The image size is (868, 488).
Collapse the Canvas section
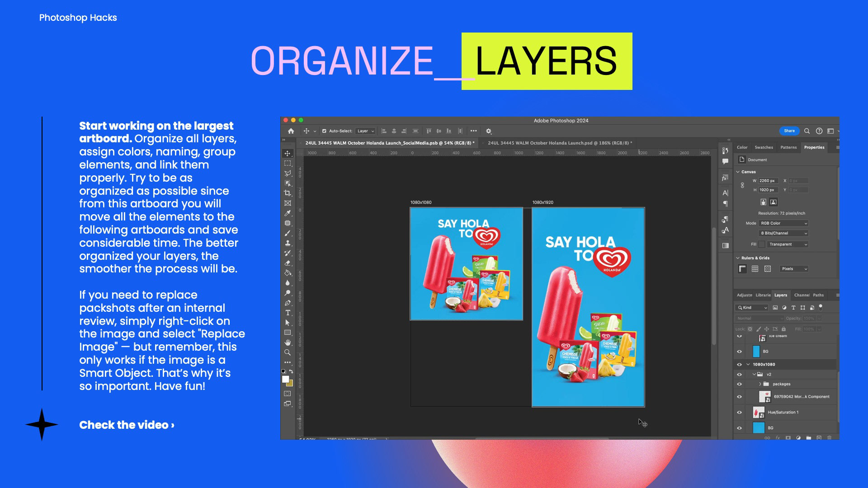click(738, 172)
